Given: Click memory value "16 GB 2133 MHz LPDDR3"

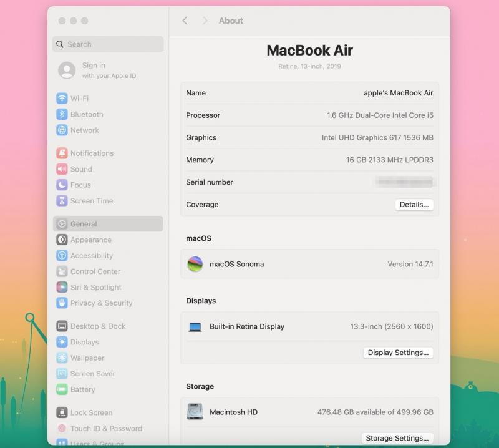Looking at the screenshot, I should tap(389, 160).
